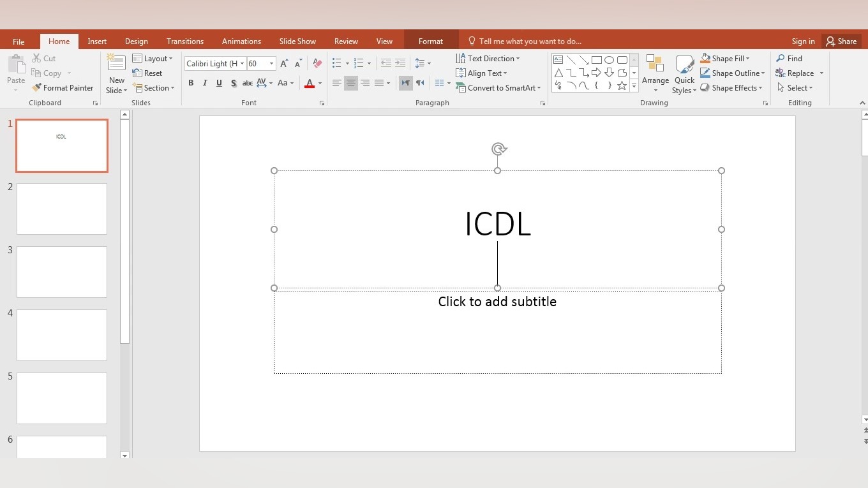Apply bullets to the text
The height and width of the screenshot is (488, 868).
coord(337,63)
